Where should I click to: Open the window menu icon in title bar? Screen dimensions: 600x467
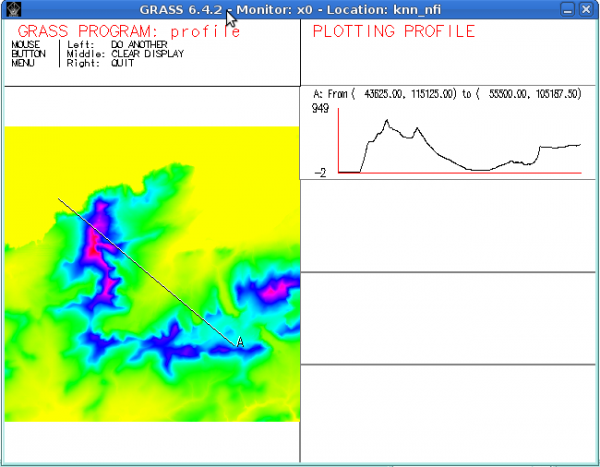tap(11, 10)
